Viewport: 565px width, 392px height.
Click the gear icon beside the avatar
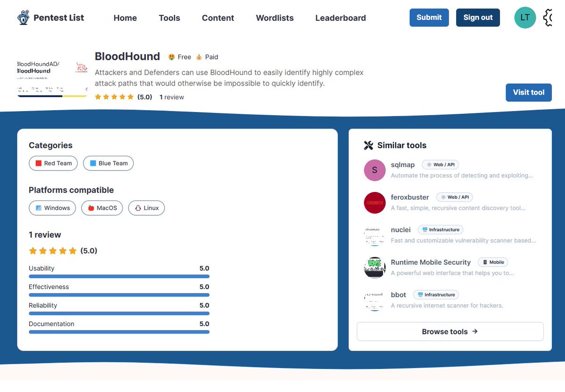pos(548,18)
